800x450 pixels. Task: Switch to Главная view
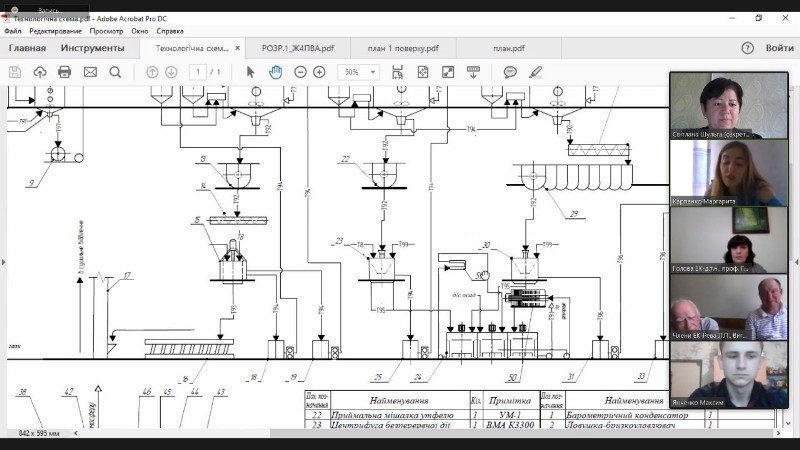[x=27, y=48]
